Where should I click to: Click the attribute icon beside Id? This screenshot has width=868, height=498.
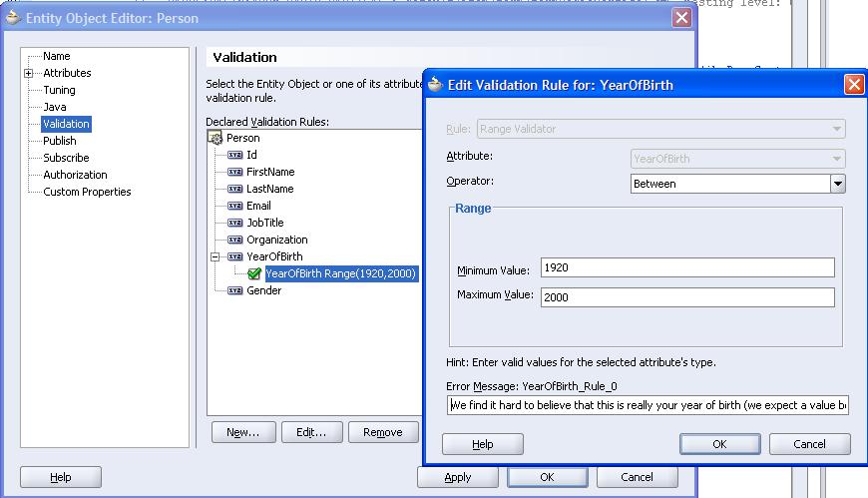[234, 155]
